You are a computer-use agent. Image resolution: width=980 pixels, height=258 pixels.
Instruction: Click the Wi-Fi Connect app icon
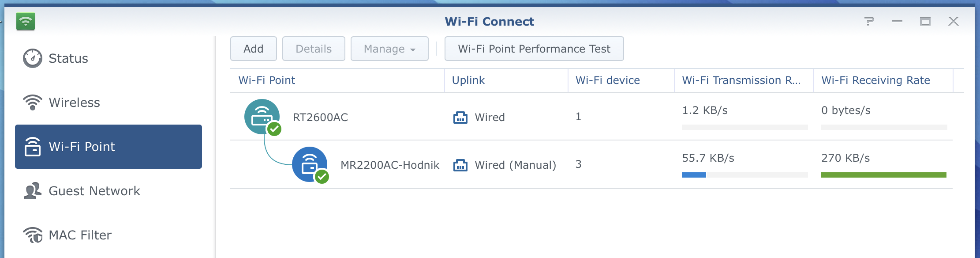click(x=26, y=21)
